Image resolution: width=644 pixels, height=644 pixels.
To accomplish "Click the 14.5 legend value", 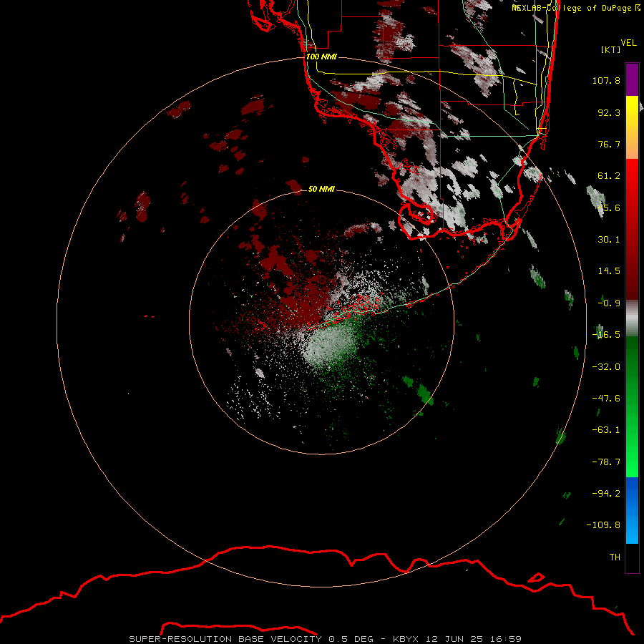I will click(x=609, y=271).
